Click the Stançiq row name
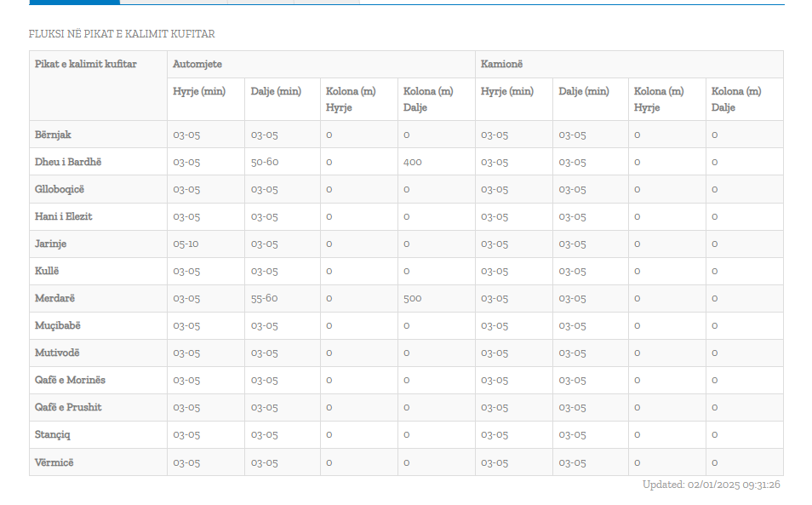 click(52, 434)
